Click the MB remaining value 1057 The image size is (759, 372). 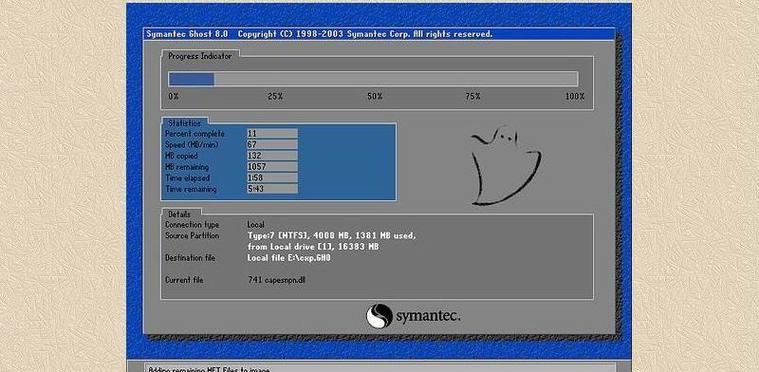(x=272, y=167)
